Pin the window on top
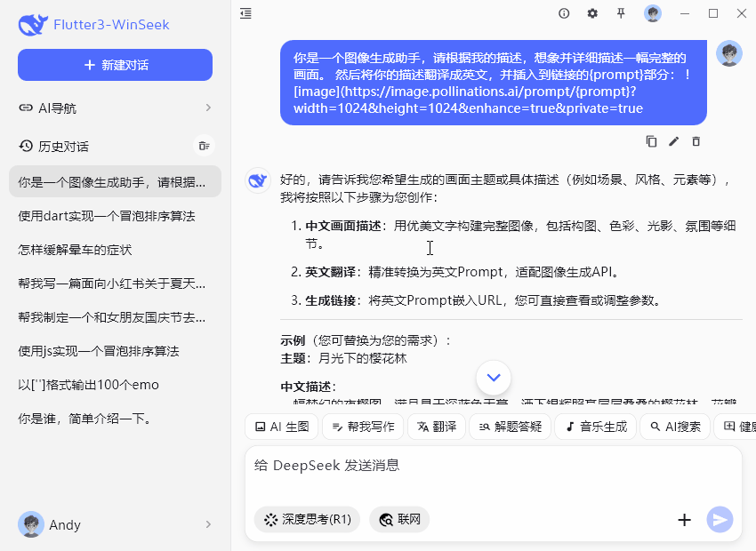The height and width of the screenshot is (551, 756). click(x=621, y=13)
